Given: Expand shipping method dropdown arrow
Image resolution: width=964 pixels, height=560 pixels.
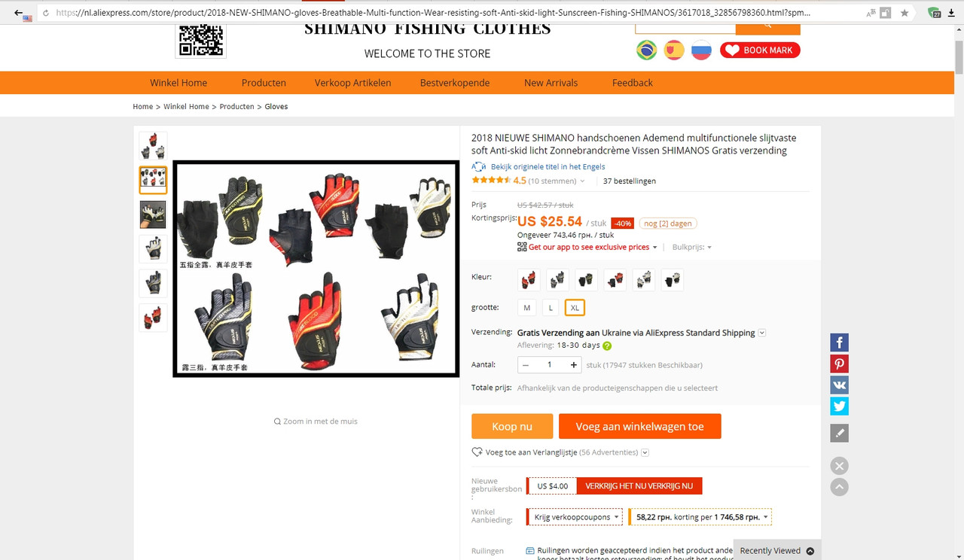Looking at the screenshot, I should 762,333.
